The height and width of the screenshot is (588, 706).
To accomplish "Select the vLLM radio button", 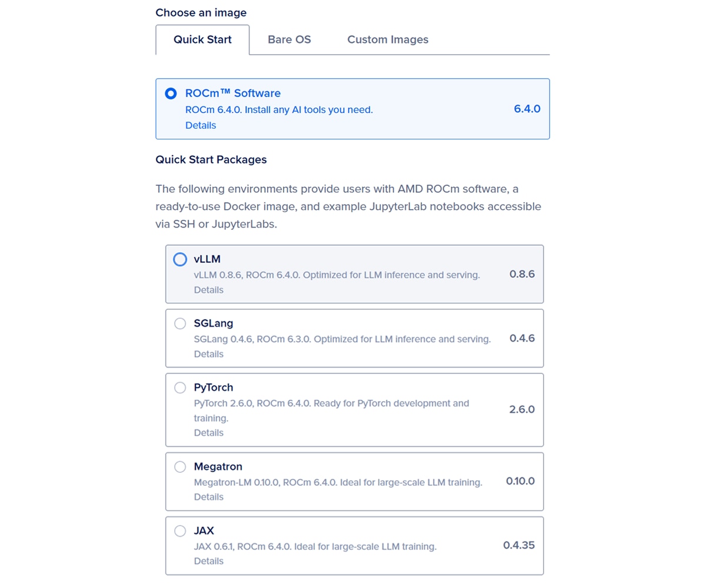I will point(180,259).
